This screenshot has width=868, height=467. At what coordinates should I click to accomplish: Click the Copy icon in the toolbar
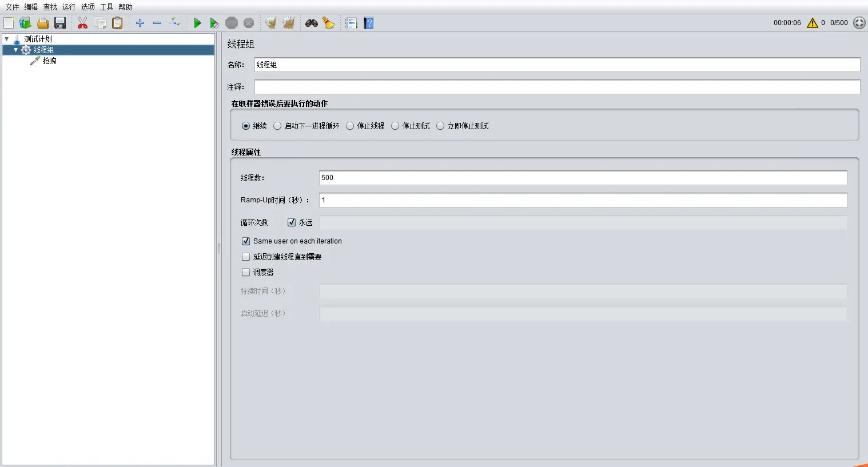tap(101, 23)
